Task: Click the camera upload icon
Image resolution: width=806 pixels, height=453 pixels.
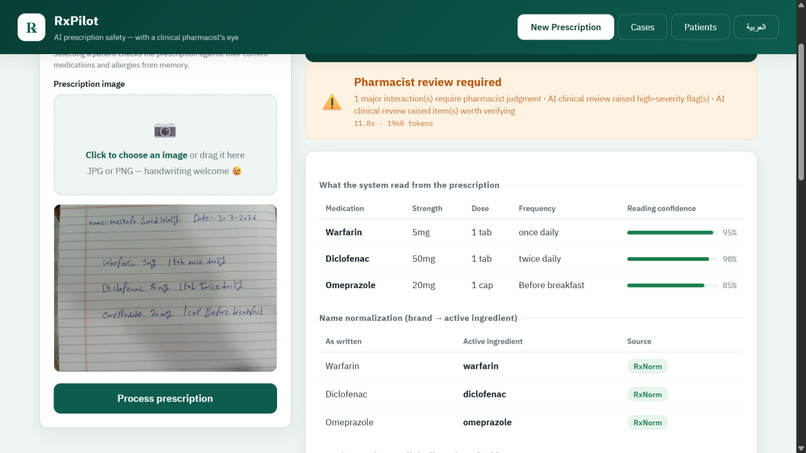Action: click(x=165, y=131)
